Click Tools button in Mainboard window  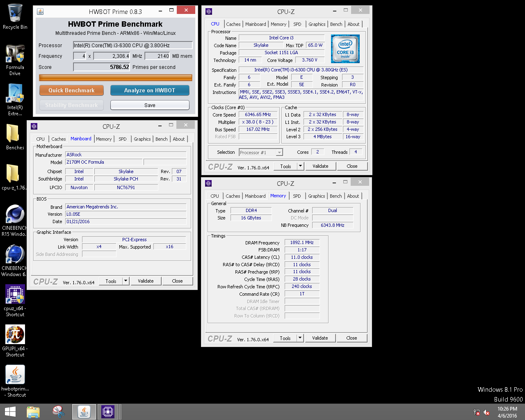click(111, 281)
